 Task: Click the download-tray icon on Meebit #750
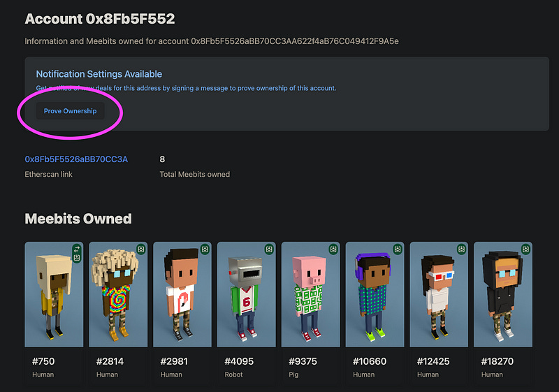[x=77, y=258]
